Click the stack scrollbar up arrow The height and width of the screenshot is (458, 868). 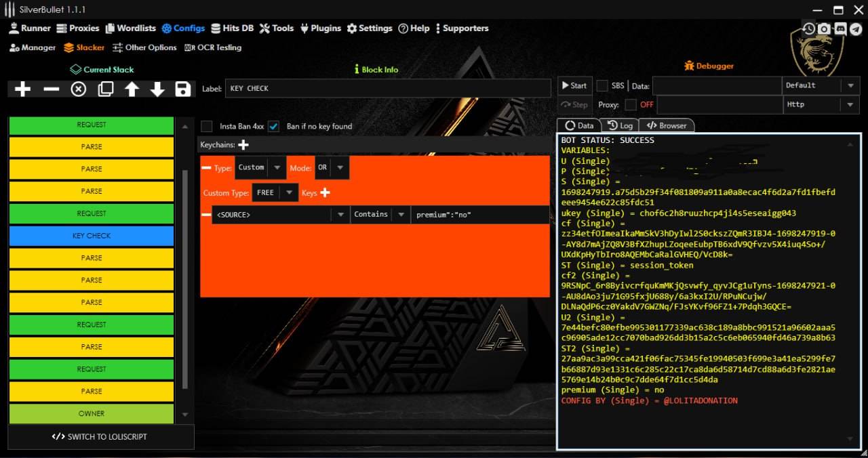point(184,126)
